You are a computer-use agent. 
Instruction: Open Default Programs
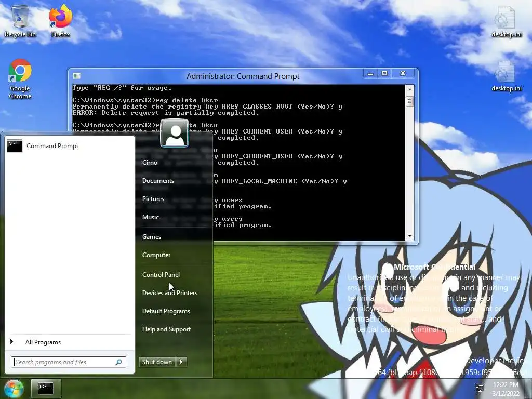166,311
